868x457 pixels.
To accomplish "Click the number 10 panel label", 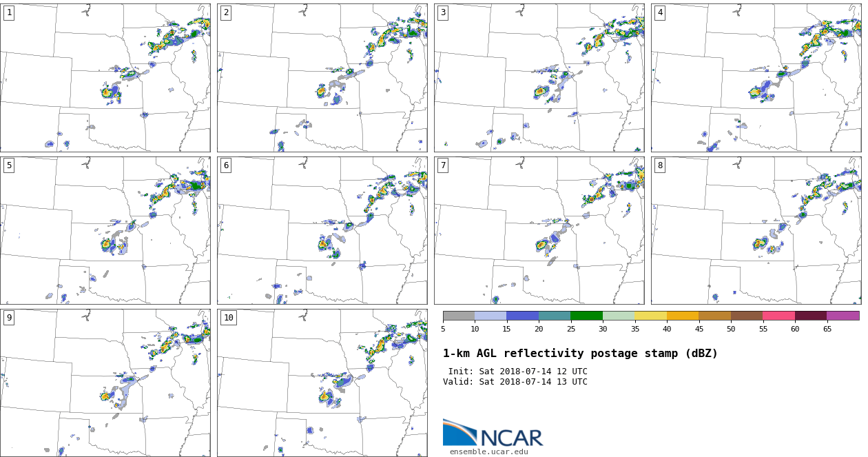I will [228, 318].
